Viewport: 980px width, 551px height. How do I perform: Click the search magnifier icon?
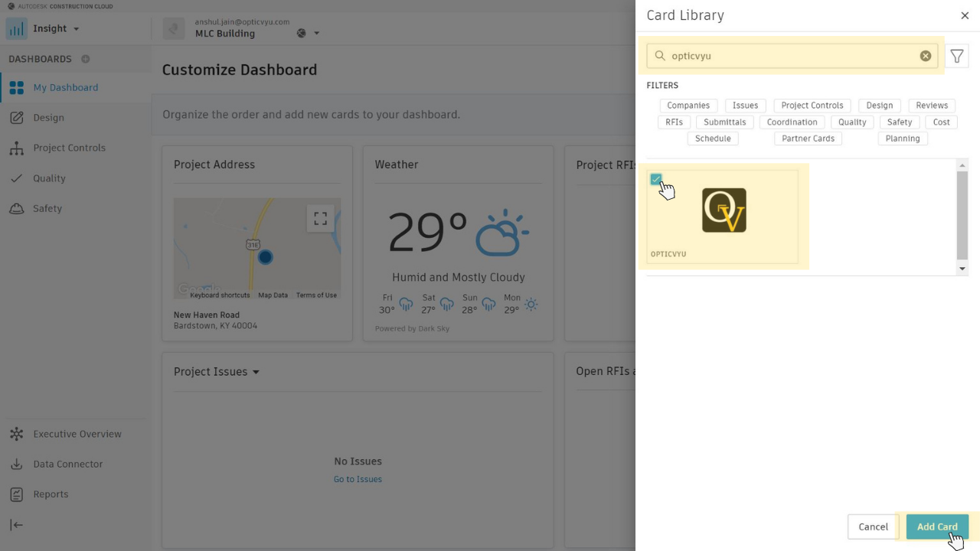coord(660,56)
